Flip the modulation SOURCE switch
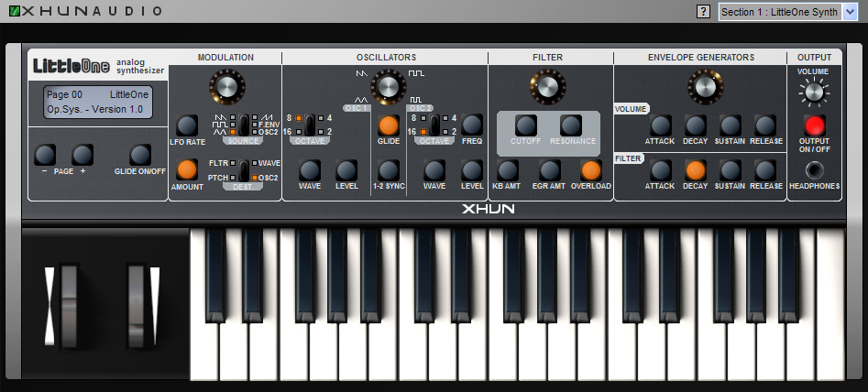 pyautogui.click(x=244, y=125)
